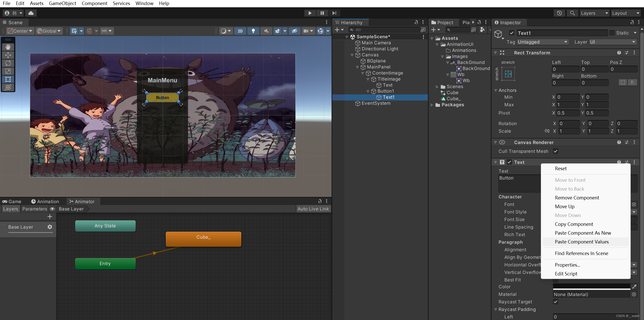Click the Any State node
The image size is (644, 320).
pos(105,226)
